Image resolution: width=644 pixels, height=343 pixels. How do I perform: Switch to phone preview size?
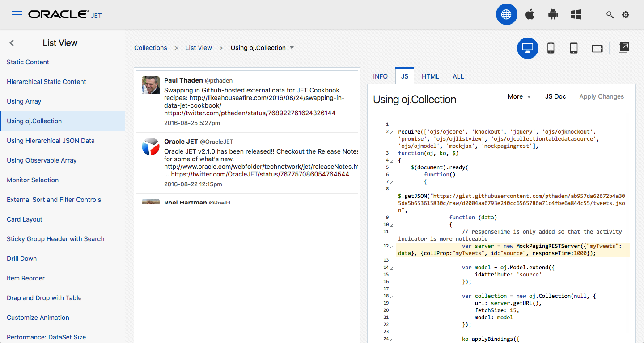coord(551,48)
